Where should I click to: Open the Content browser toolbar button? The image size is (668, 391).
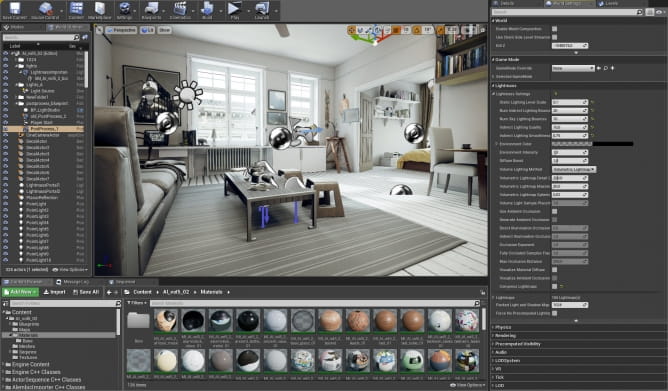click(x=76, y=10)
